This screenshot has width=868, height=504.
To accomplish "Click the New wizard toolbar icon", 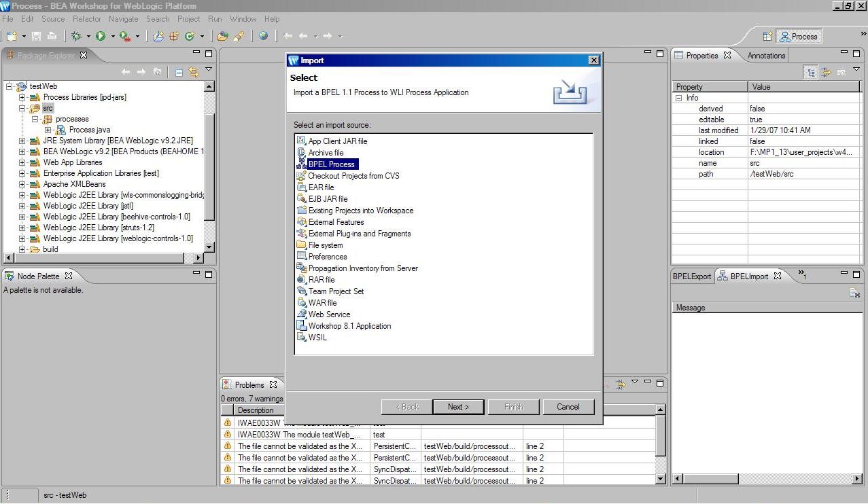I will 12,36.
